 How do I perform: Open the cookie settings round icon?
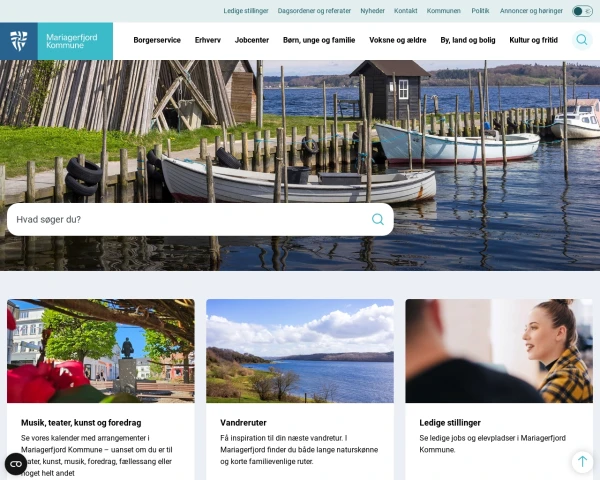pos(16,464)
